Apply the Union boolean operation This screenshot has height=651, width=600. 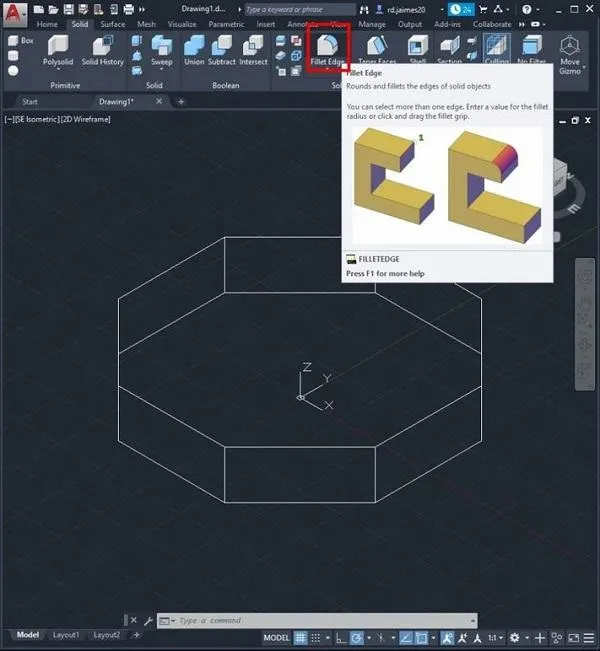click(194, 48)
